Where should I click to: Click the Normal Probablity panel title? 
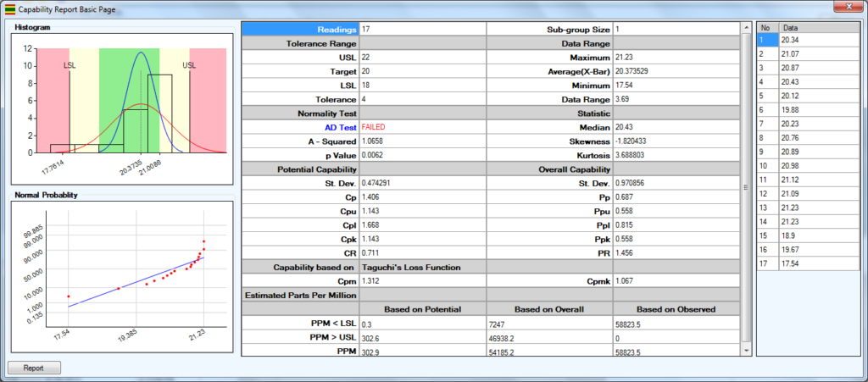click(x=46, y=195)
